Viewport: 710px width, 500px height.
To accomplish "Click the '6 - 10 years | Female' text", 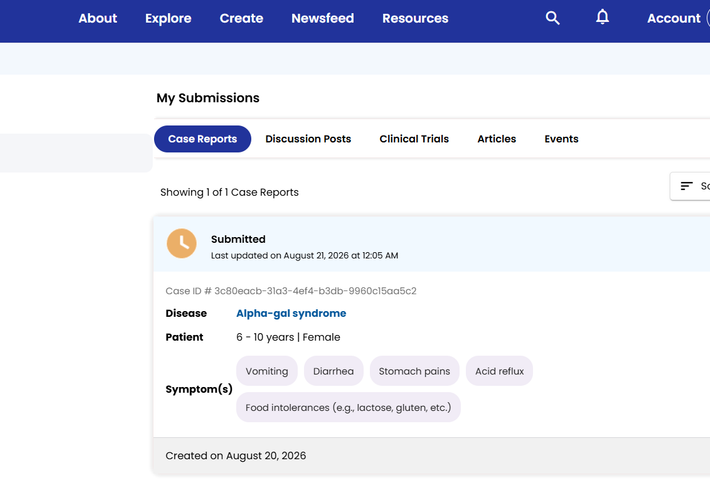I will [x=288, y=337].
